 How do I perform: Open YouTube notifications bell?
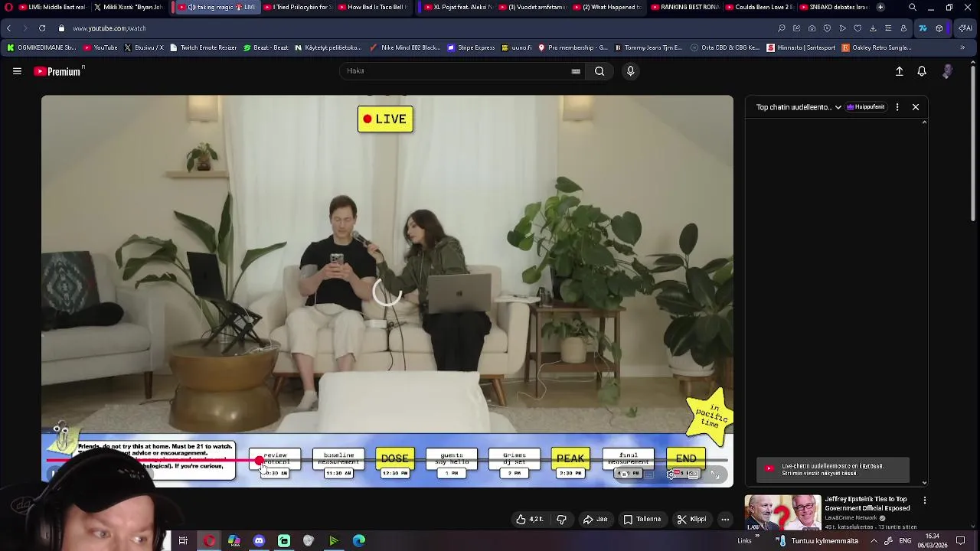922,71
